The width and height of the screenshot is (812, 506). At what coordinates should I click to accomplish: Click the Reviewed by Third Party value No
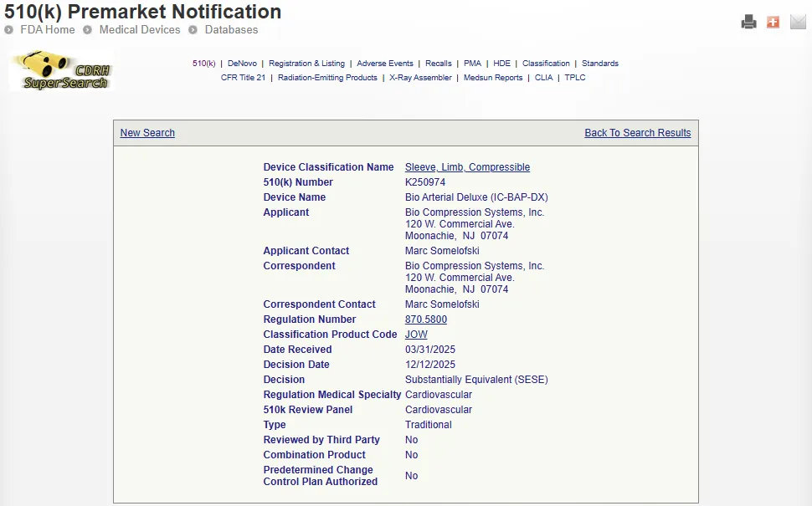pos(412,440)
